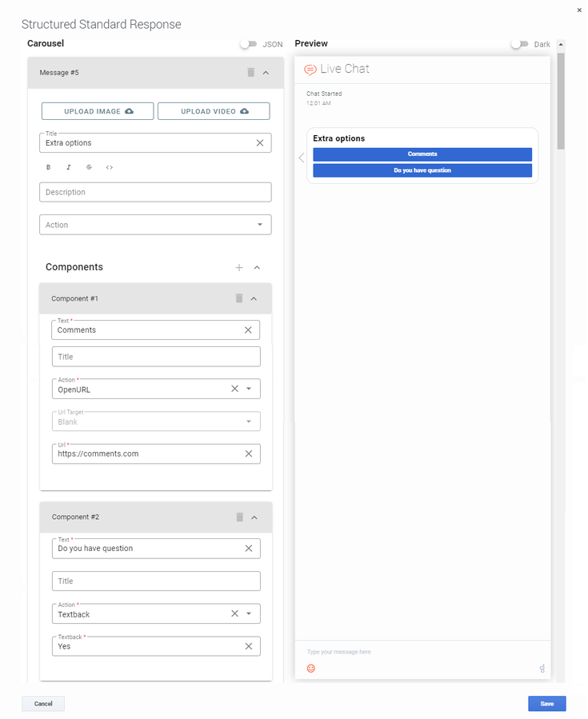This screenshot has height=719, width=588.
Task: Click the Description input field
Action: [x=155, y=192]
